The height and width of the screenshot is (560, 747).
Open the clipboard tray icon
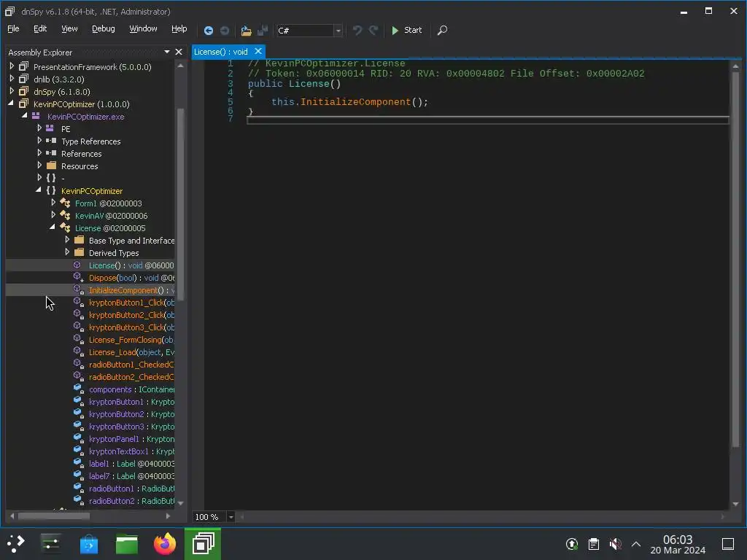point(594,544)
